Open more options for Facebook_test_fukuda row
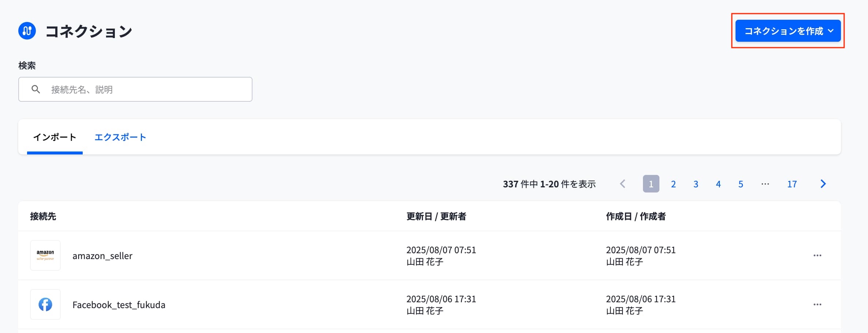Viewport: 868px width, 333px height. [817, 304]
